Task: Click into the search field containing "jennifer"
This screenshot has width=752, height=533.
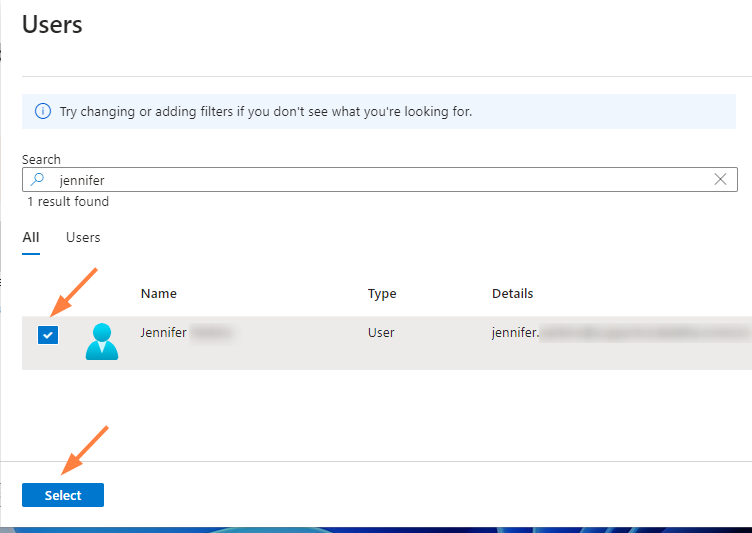Action: point(380,180)
